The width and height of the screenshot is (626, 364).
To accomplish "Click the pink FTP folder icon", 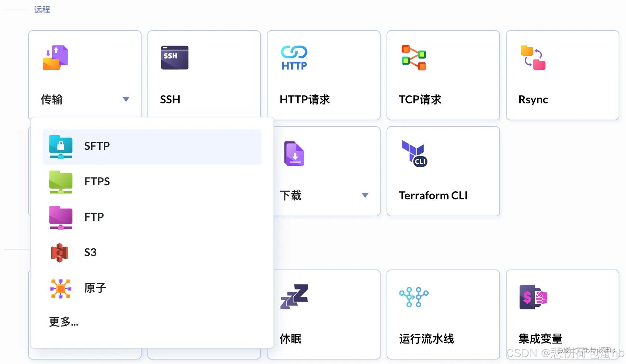I will click(61, 217).
